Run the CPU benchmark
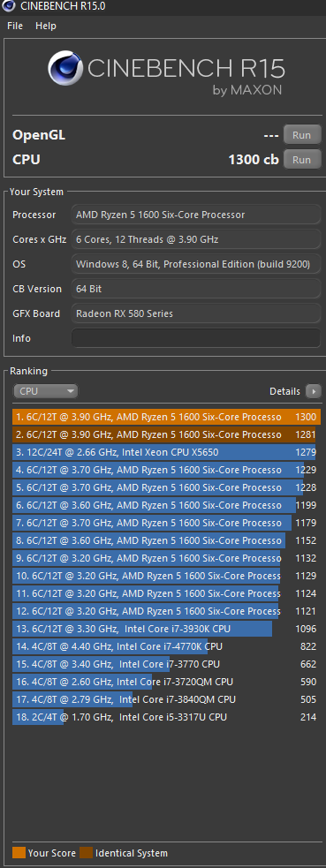 tap(301, 160)
